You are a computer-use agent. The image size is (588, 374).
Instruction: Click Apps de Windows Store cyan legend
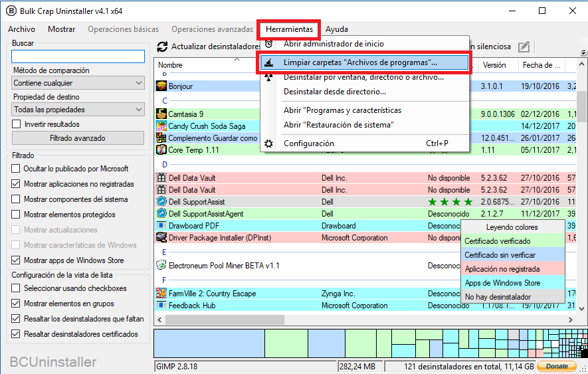[x=513, y=282]
